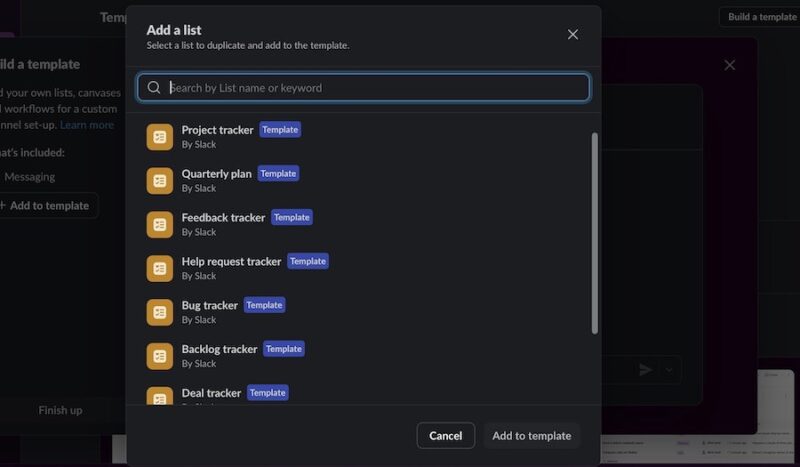The image size is (800, 467).
Task: Click the Quarterly plan list icon
Action: [x=160, y=181]
